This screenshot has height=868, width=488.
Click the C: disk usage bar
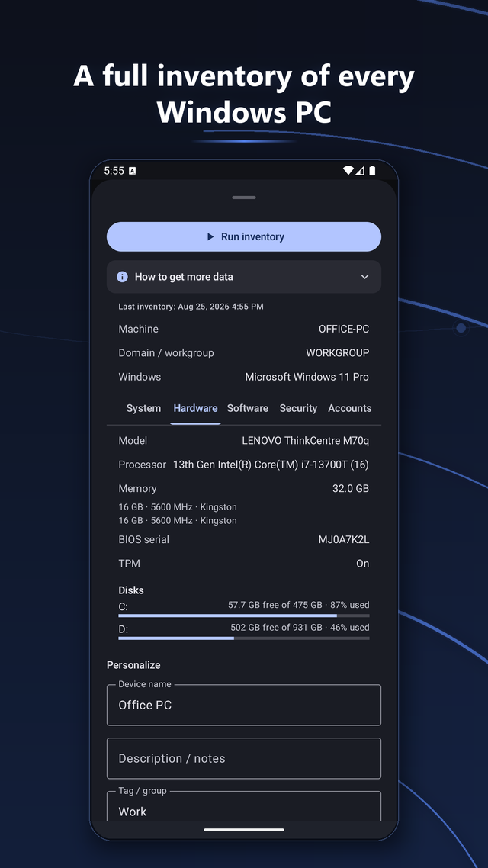[x=244, y=616]
